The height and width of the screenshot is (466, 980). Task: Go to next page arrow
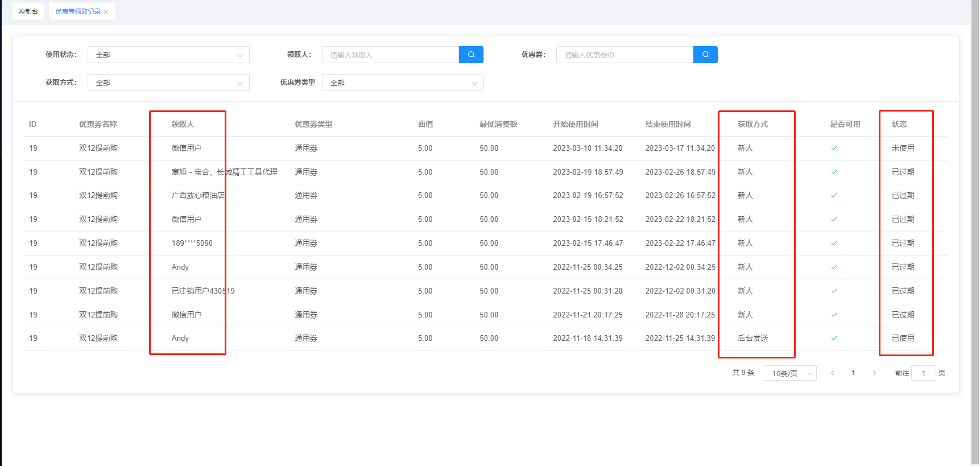point(874,373)
